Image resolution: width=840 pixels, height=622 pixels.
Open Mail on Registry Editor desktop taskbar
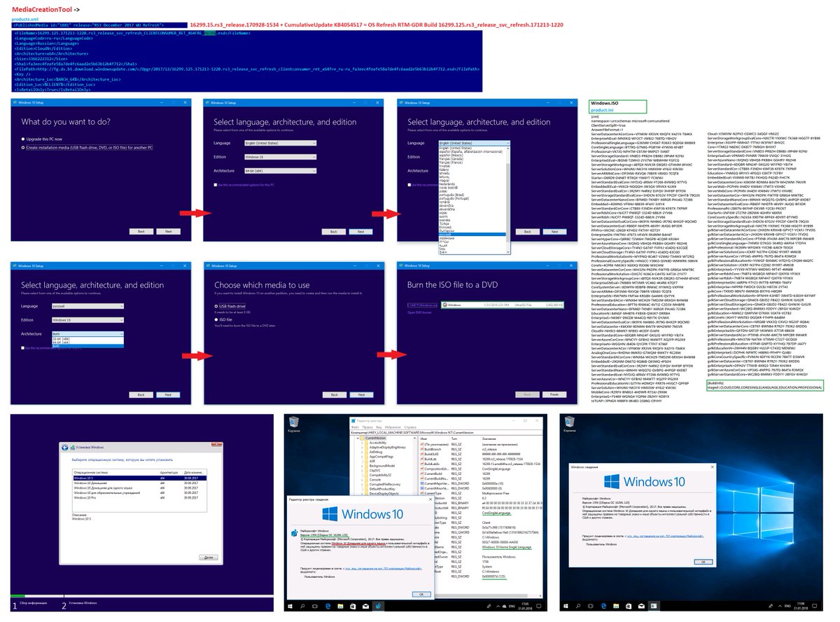pos(365,606)
